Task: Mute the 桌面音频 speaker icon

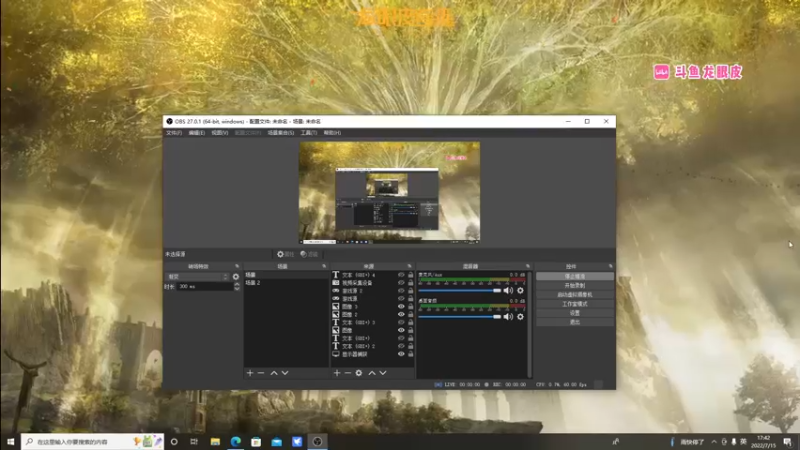Action: click(508, 317)
